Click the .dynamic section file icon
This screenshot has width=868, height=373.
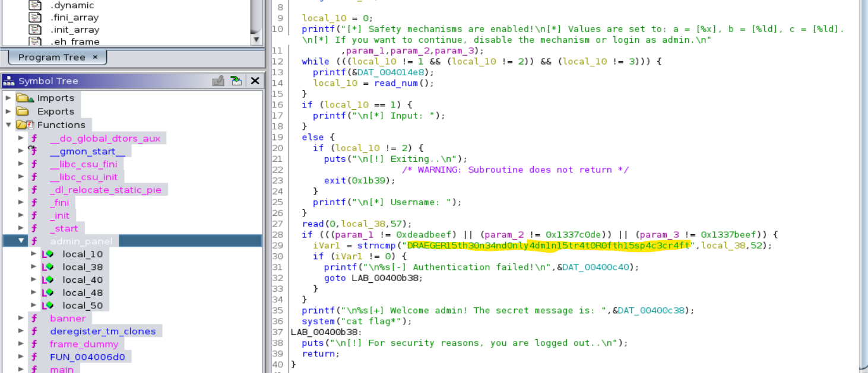point(35,5)
